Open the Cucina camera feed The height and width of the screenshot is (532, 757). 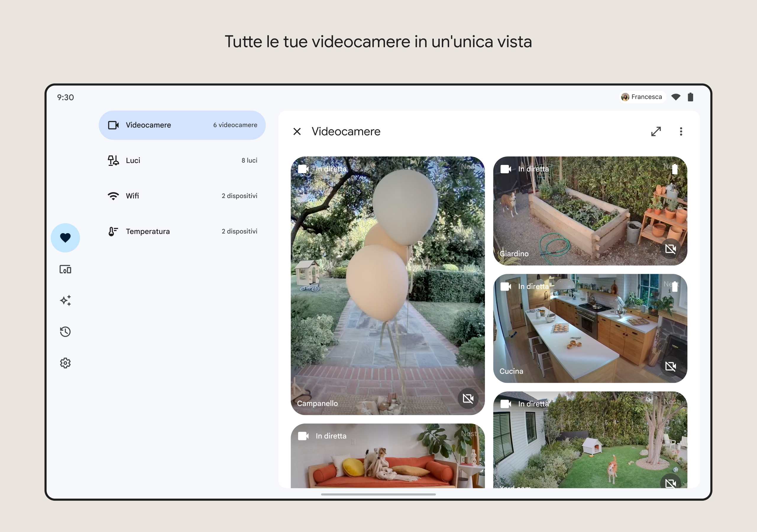[590, 328]
